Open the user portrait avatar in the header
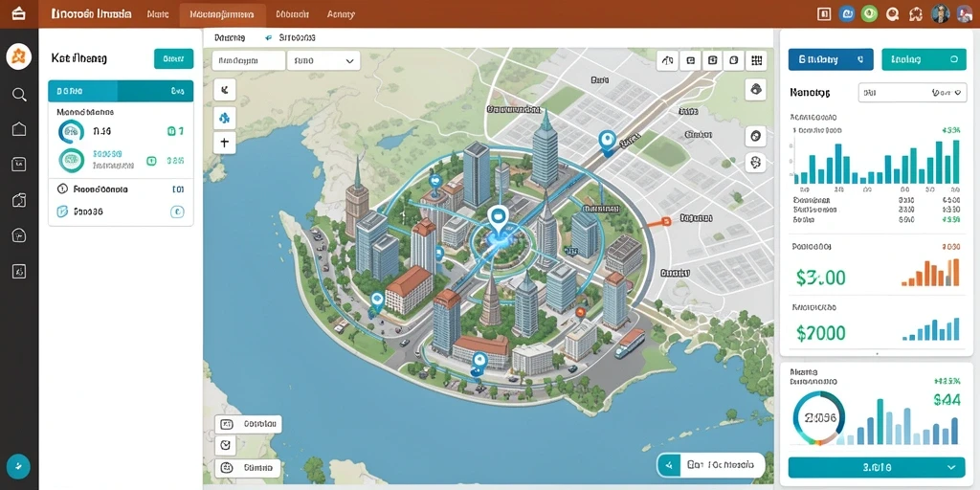The image size is (980, 490). click(x=940, y=13)
